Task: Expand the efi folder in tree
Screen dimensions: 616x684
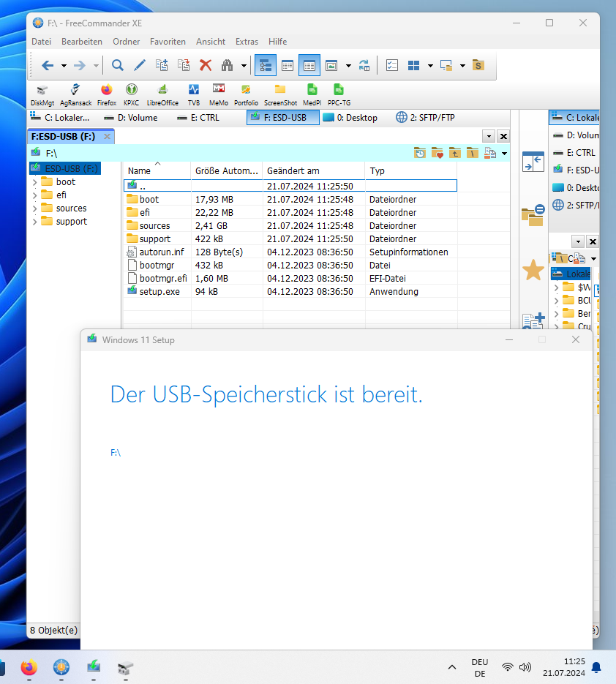Action: [x=35, y=195]
